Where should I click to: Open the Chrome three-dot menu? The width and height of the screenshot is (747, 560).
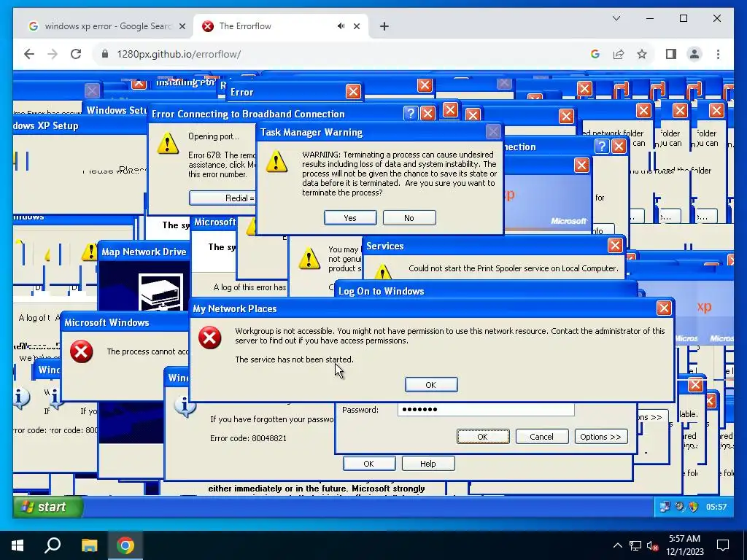click(718, 54)
